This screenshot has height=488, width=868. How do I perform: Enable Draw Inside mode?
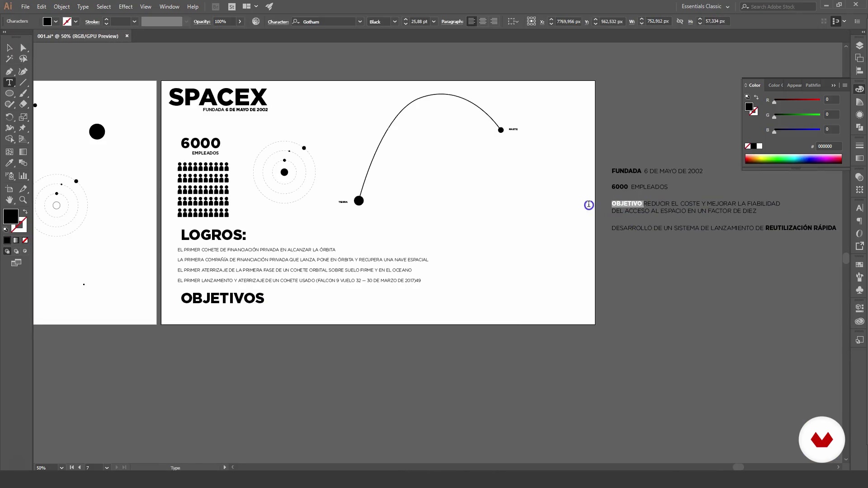25,251
